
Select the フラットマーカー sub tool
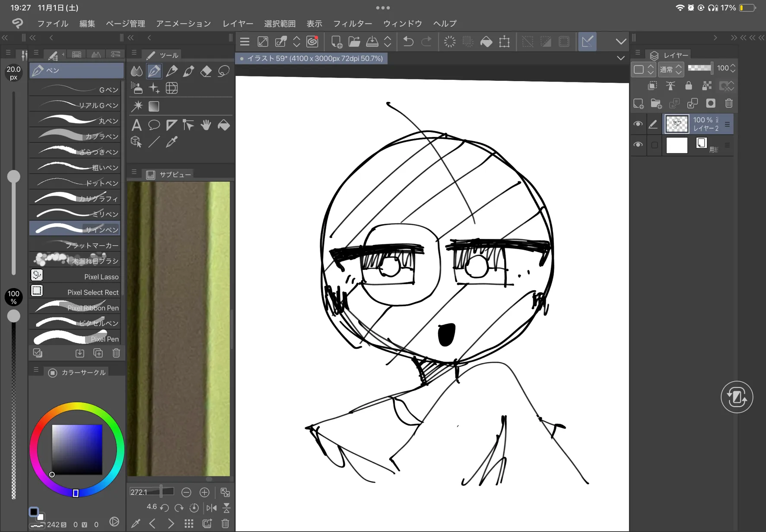(75, 245)
